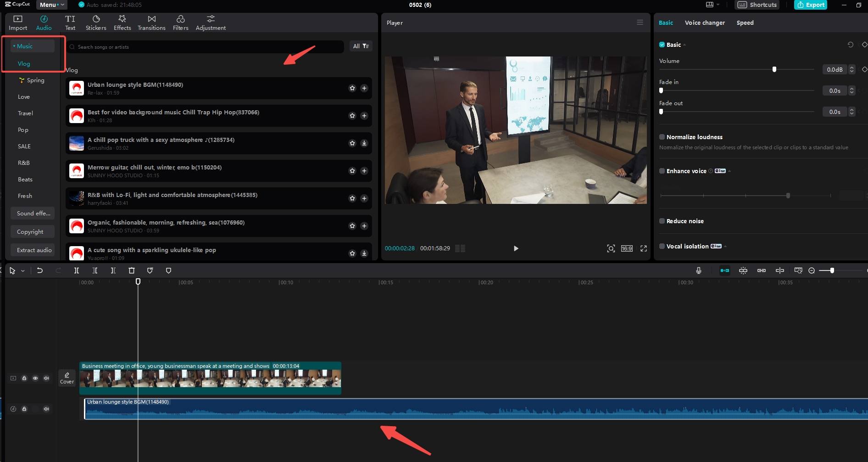868x462 pixels.
Task: Switch to the Speed tab
Action: coord(745,23)
